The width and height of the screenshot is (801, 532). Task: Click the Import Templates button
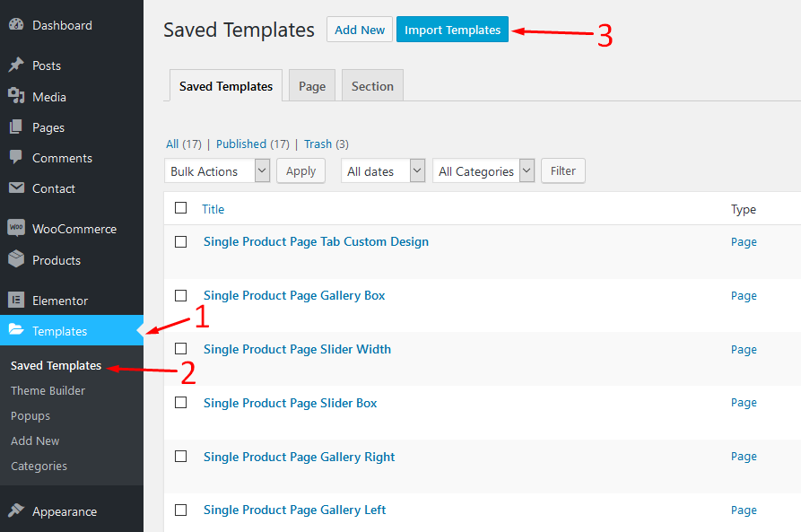pyautogui.click(x=453, y=30)
